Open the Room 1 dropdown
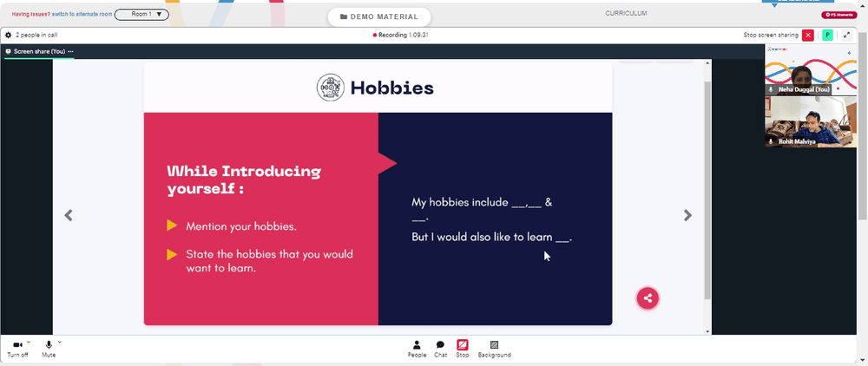The width and height of the screenshot is (868, 366). pos(141,15)
